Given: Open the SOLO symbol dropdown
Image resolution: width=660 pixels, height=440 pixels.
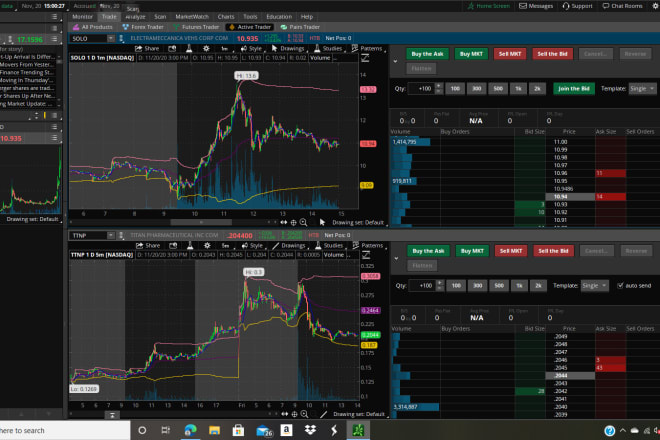Looking at the screenshot, I should [x=110, y=38].
